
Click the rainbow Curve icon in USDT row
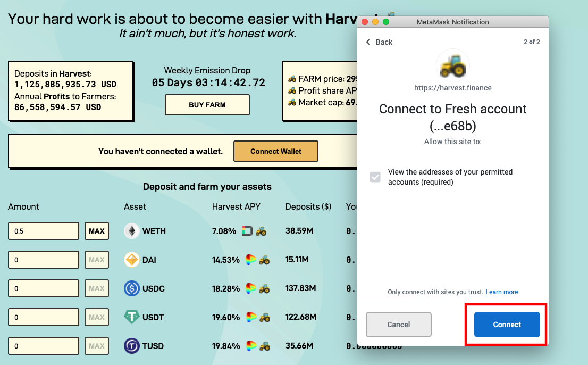click(251, 317)
